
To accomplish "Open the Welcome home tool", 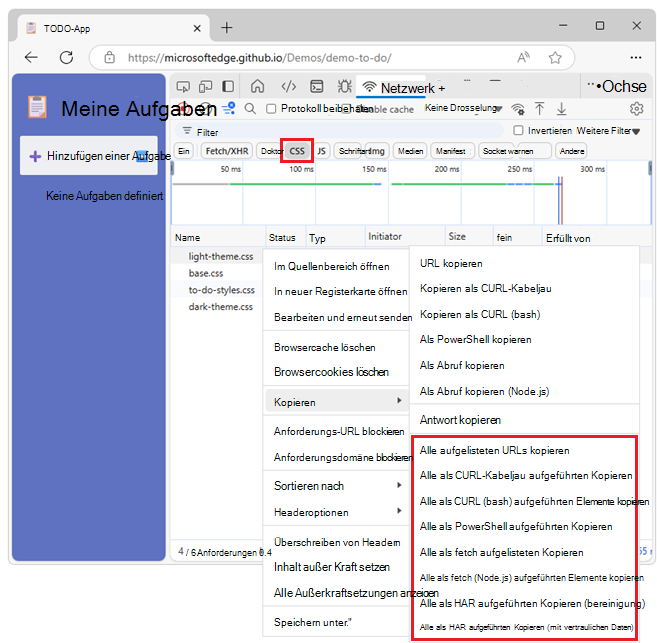I will point(257,87).
